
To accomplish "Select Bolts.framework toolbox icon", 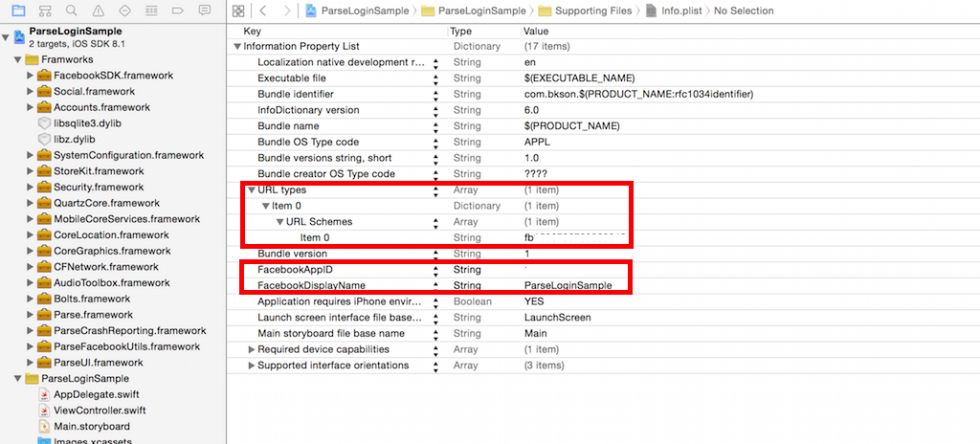I will click(x=44, y=299).
